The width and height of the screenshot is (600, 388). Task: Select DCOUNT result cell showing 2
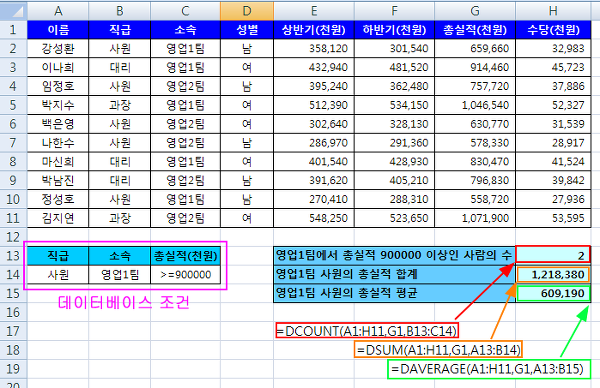point(553,255)
